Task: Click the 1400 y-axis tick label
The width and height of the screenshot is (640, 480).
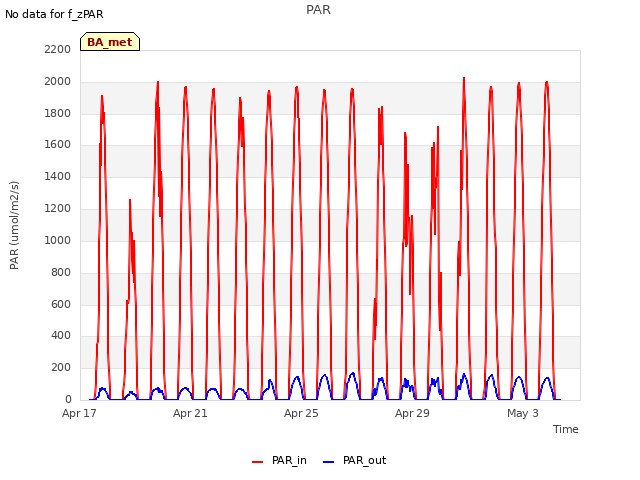Action: click(x=58, y=177)
